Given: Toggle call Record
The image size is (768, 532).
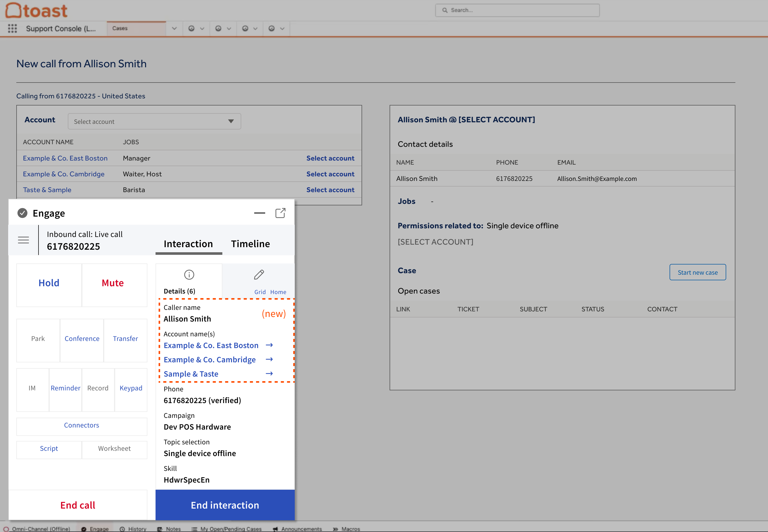Looking at the screenshot, I should tap(98, 390).
